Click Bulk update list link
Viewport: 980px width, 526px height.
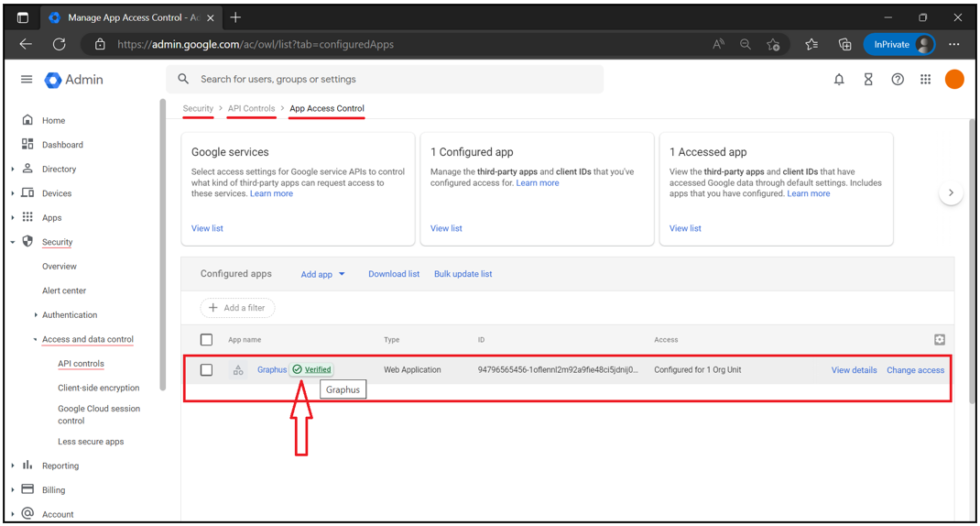point(463,274)
